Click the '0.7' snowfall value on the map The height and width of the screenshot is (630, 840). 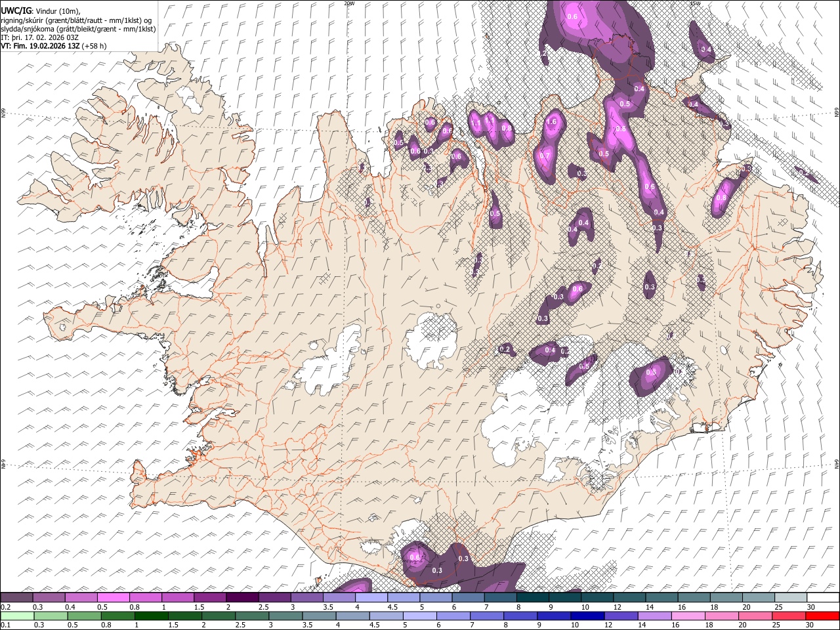(544, 156)
